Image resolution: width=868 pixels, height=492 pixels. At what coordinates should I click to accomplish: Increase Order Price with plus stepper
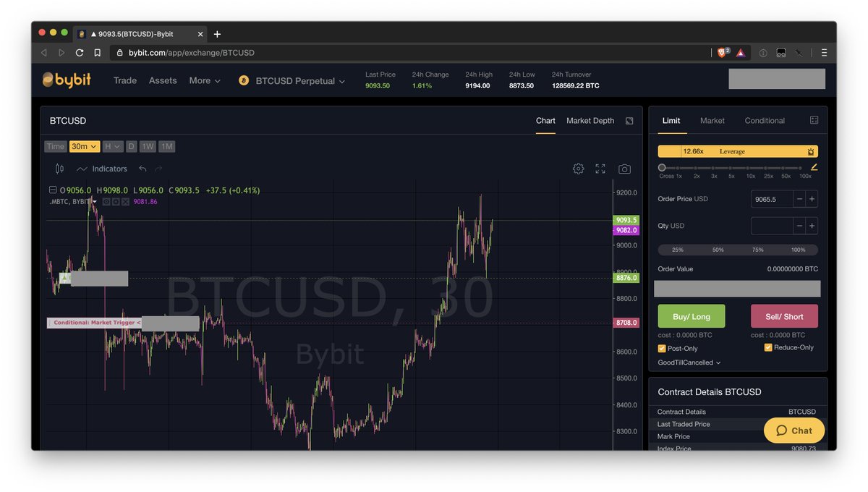(x=812, y=199)
